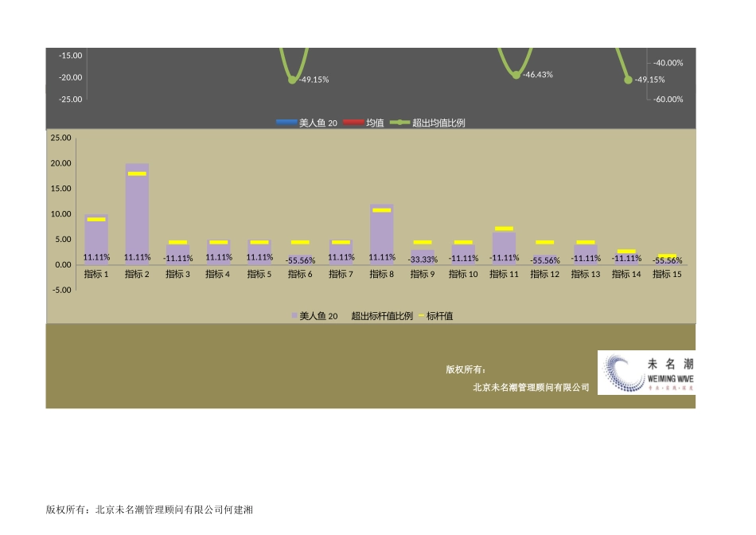The width and height of the screenshot is (756, 535).
Task: Select yellow benchmark marker on 指标 2
Action: pyautogui.click(x=137, y=174)
